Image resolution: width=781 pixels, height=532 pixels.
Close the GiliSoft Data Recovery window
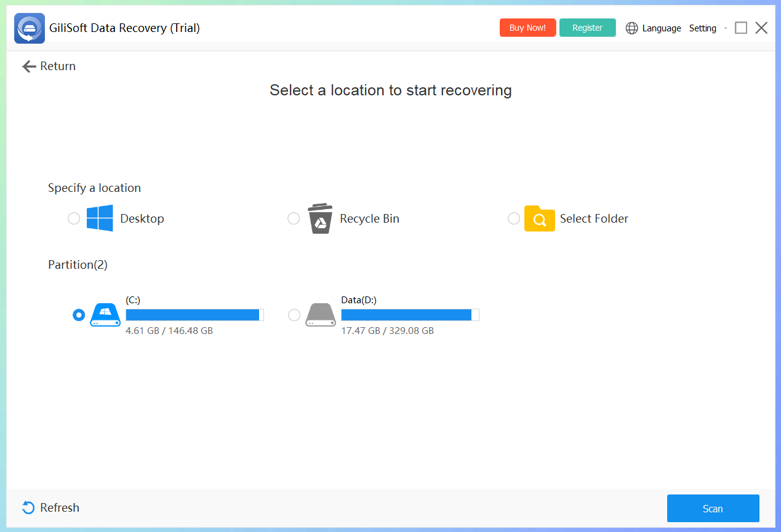762,28
